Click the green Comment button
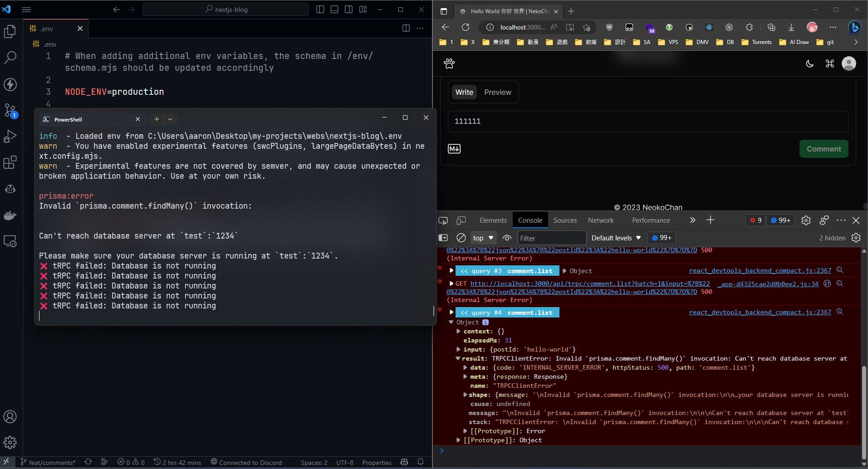Image resolution: width=868 pixels, height=469 pixels. 823,149
